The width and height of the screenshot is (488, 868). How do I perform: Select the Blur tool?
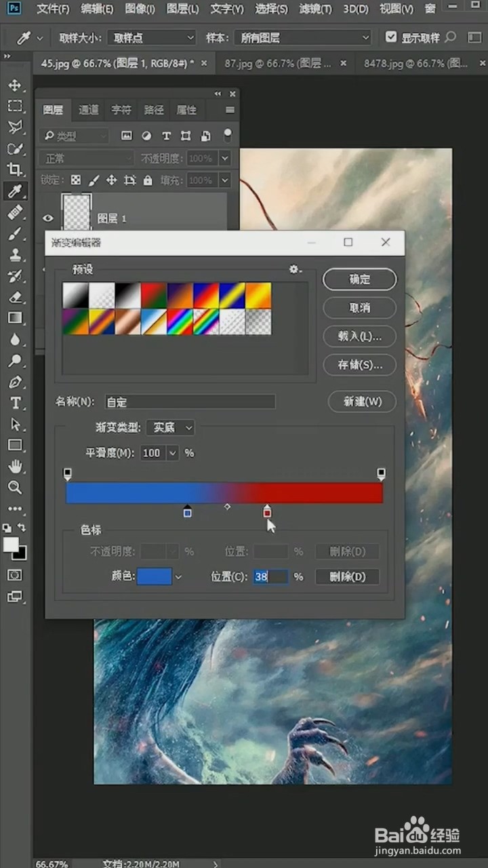tap(15, 340)
